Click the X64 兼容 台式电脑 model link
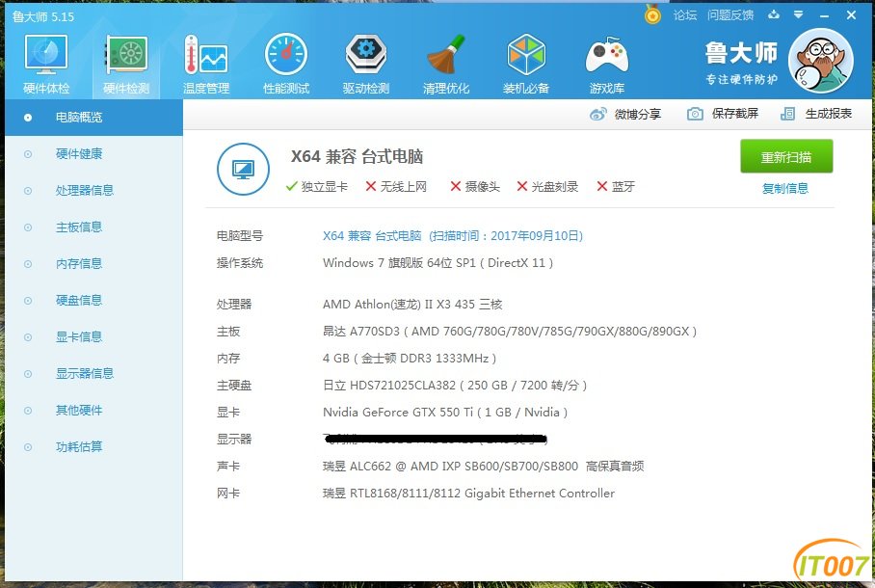The height and width of the screenshot is (588, 875). (453, 235)
